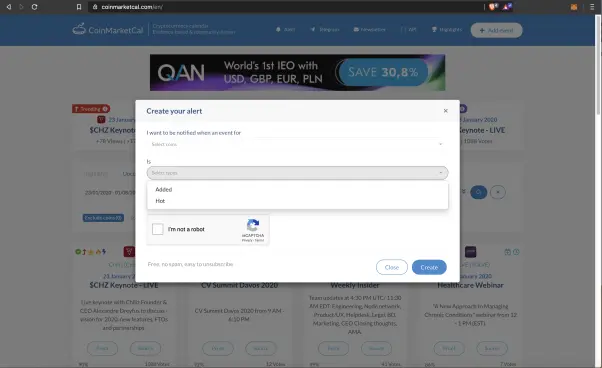602x368 pixels.
Task: Bookmark this page with the bookmark icon
Action: 79,7
